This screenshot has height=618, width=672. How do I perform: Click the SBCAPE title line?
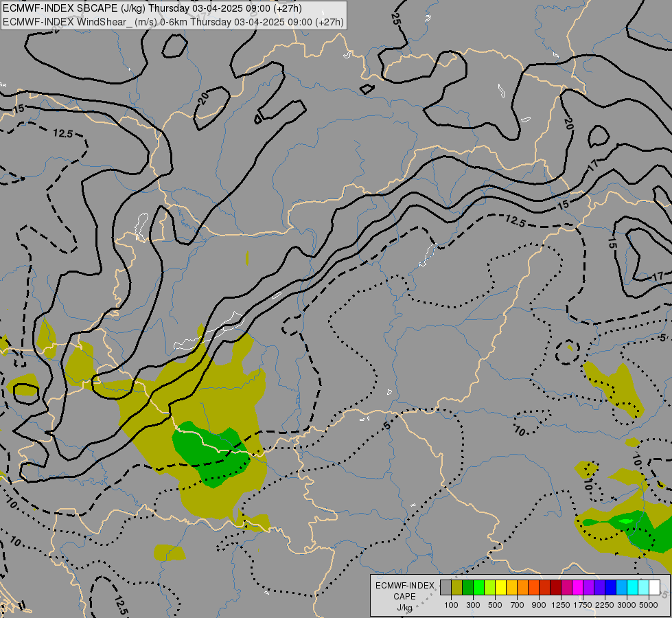coord(152,8)
